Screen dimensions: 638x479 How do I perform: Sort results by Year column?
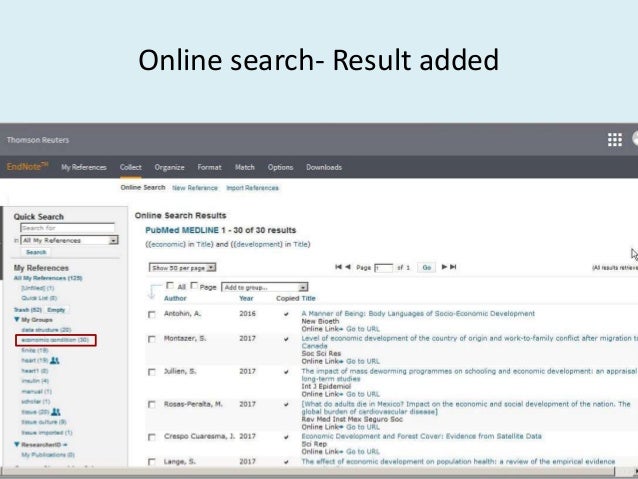click(246, 298)
